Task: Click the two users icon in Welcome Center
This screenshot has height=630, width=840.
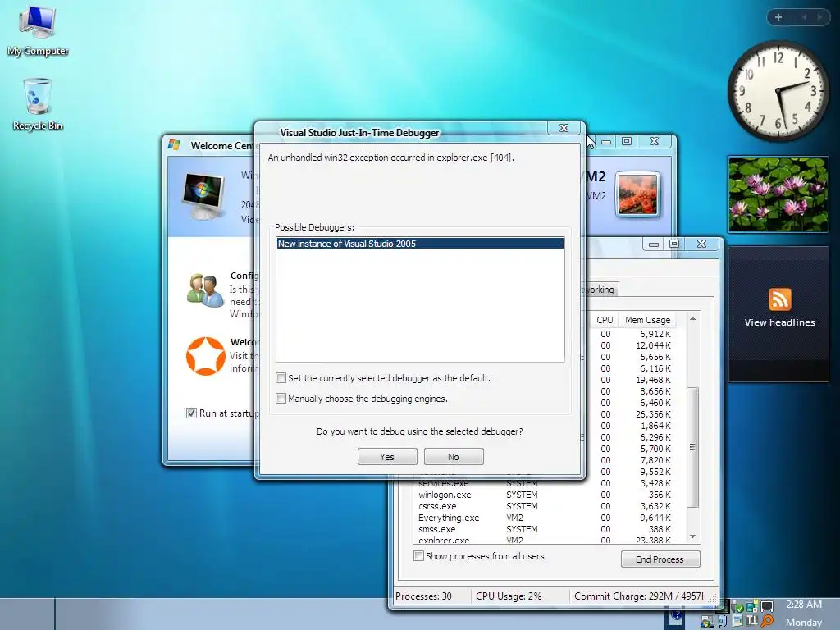Action: click(204, 290)
